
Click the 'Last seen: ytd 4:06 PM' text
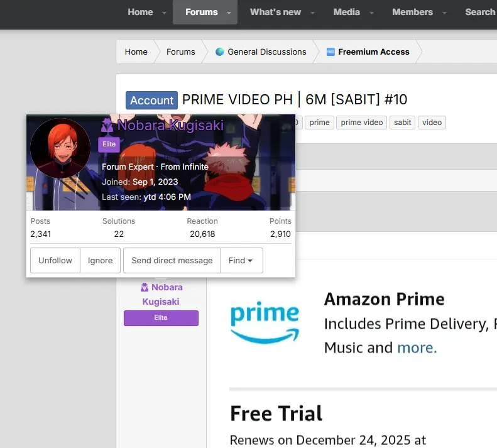click(146, 197)
